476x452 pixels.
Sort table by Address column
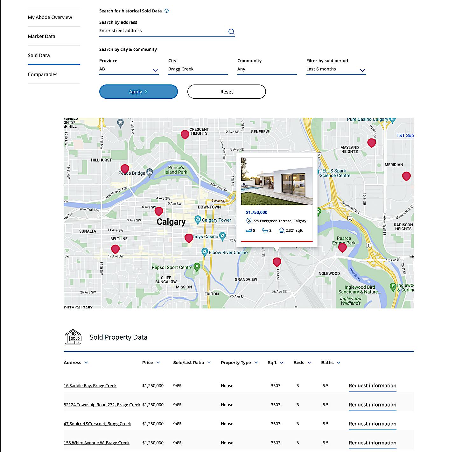click(x=76, y=363)
